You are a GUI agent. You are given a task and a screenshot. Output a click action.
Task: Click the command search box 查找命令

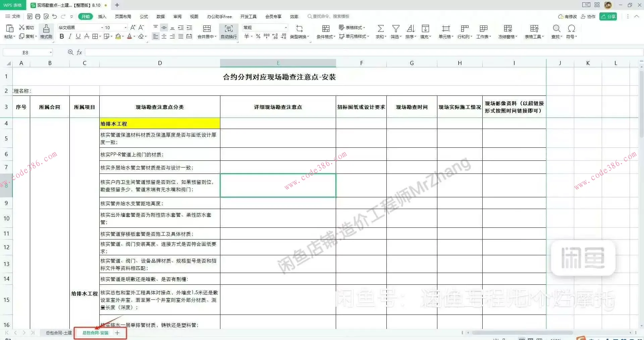[x=329, y=16]
